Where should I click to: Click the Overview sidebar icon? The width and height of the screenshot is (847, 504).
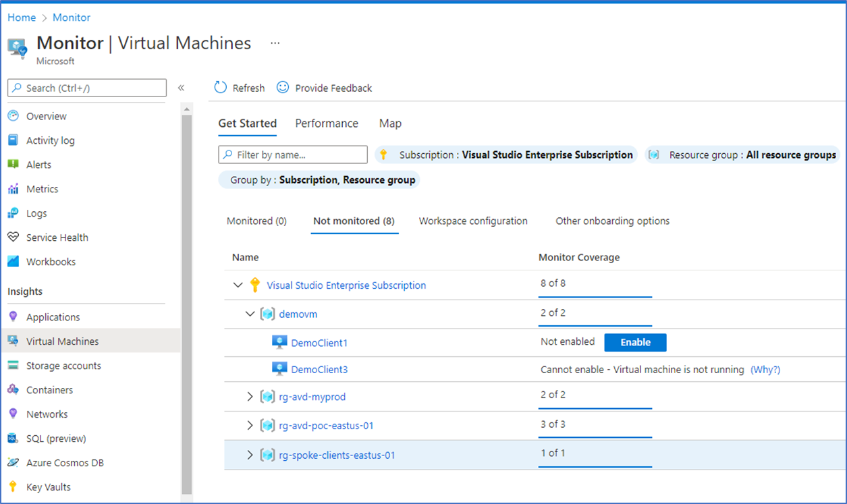[x=13, y=116]
